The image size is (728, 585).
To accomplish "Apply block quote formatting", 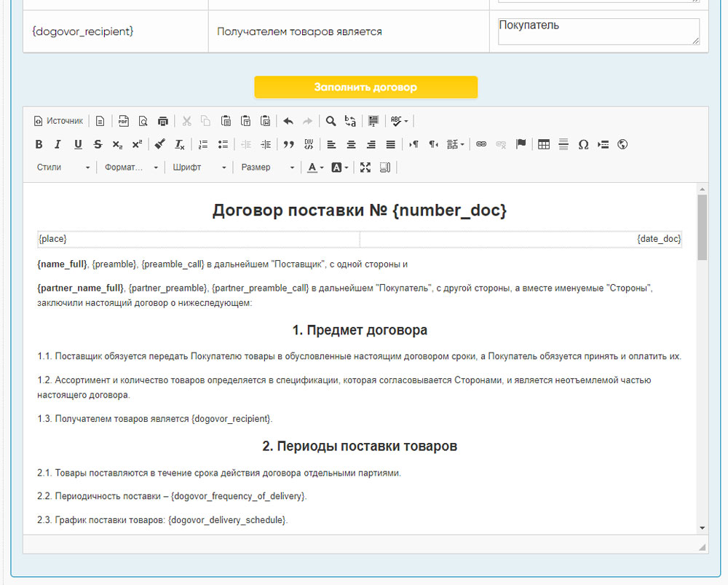I will click(x=289, y=144).
